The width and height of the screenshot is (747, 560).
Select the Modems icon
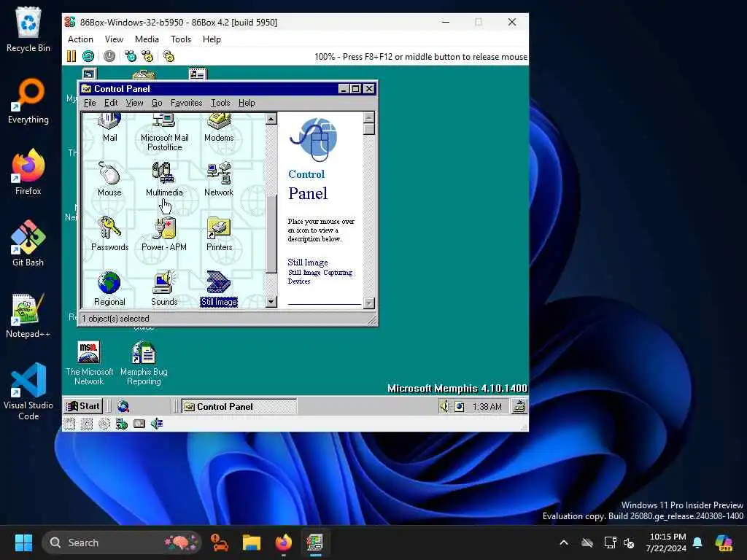pos(219,128)
